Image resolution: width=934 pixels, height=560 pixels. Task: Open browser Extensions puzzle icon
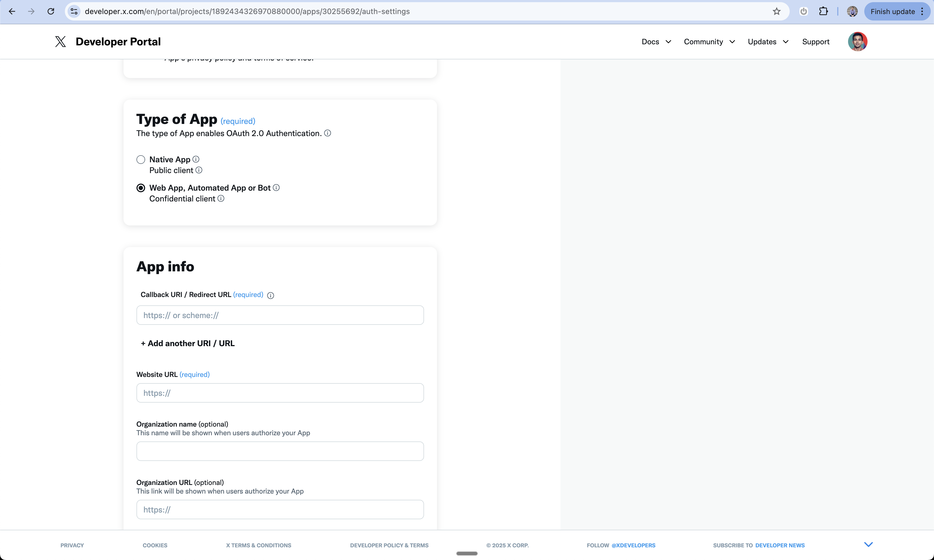coord(823,11)
